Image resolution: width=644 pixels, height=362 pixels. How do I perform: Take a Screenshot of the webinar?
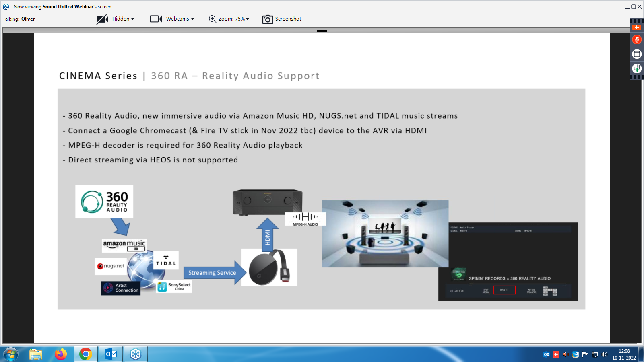click(288, 19)
